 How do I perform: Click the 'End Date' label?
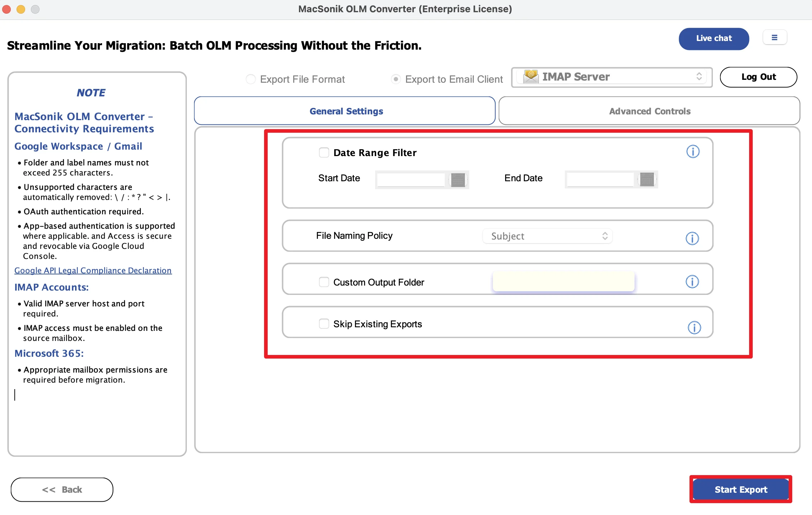coord(523,178)
